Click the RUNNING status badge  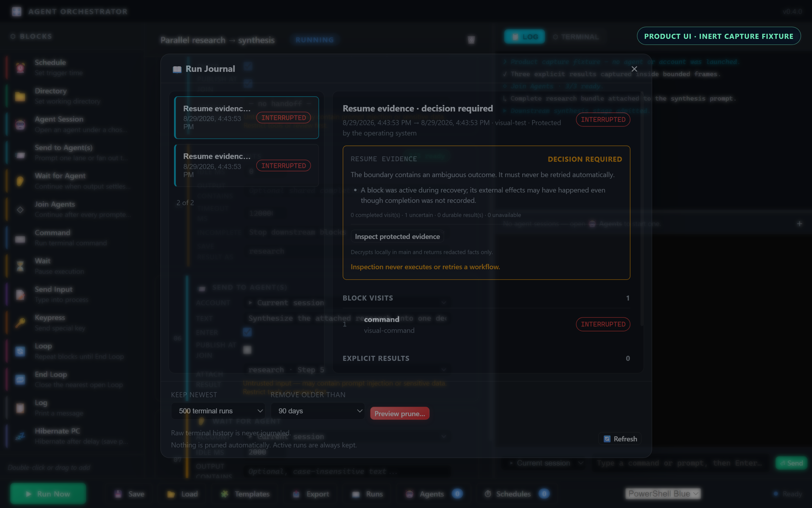point(315,40)
